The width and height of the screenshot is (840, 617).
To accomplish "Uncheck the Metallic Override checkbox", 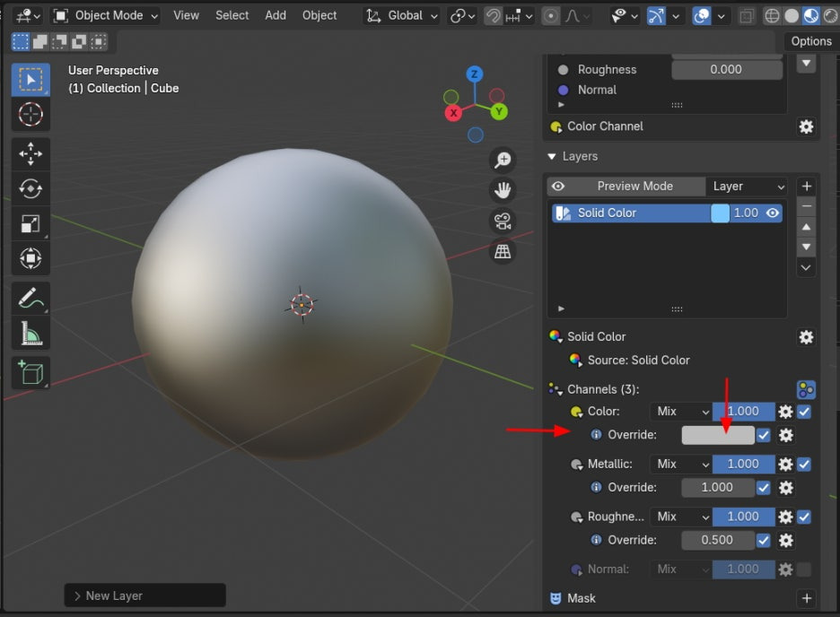I will coord(764,488).
